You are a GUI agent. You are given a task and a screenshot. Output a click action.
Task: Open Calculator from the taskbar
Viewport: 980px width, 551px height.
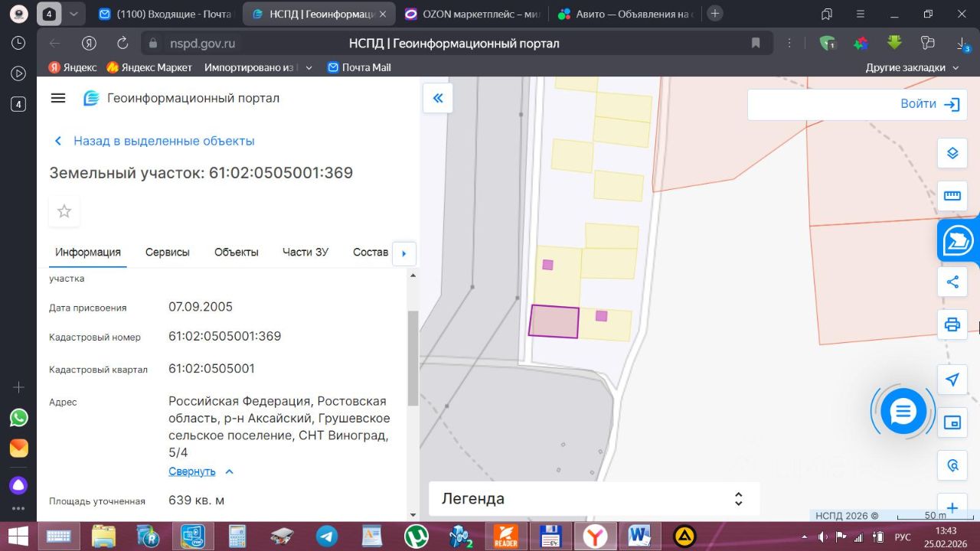237,536
